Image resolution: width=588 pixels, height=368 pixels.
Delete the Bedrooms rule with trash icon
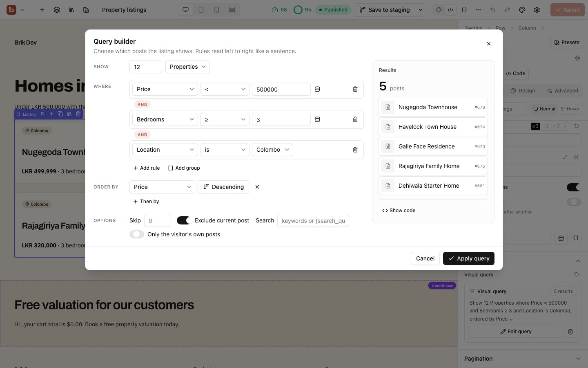click(355, 119)
